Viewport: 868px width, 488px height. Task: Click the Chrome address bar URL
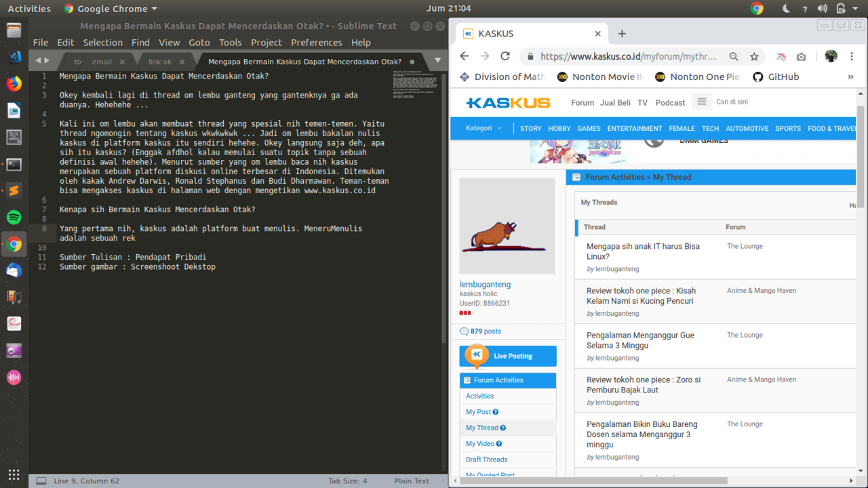[628, 57]
